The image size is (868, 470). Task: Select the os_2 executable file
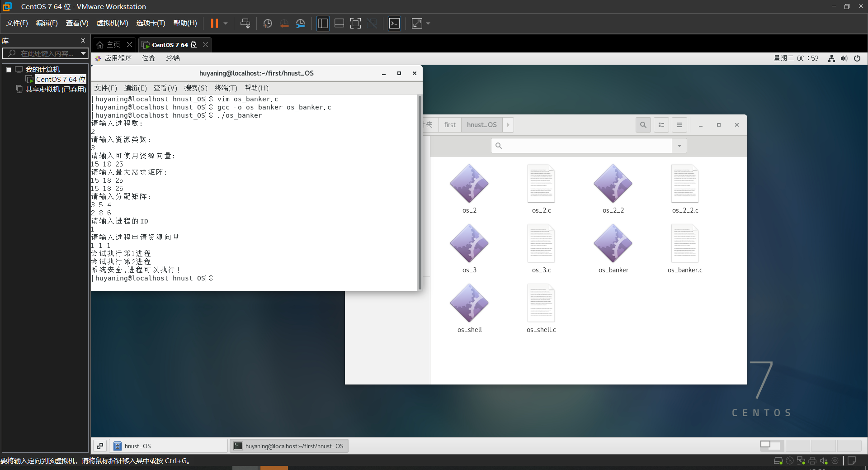click(469, 189)
